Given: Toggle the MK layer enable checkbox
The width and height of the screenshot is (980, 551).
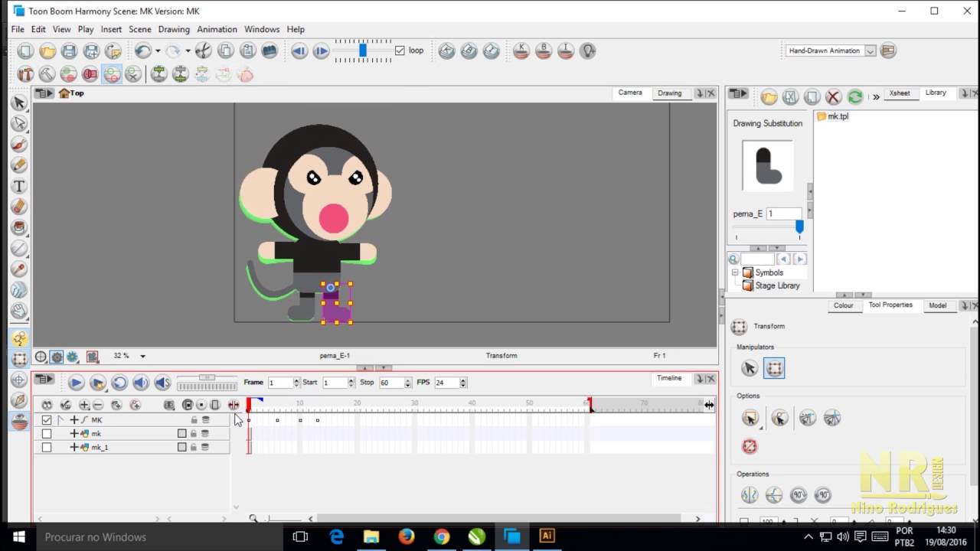Looking at the screenshot, I should coord(47,420).
